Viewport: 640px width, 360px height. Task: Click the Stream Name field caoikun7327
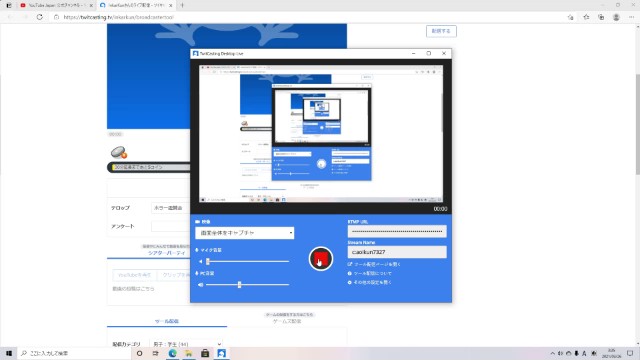(x=397, y=252)
